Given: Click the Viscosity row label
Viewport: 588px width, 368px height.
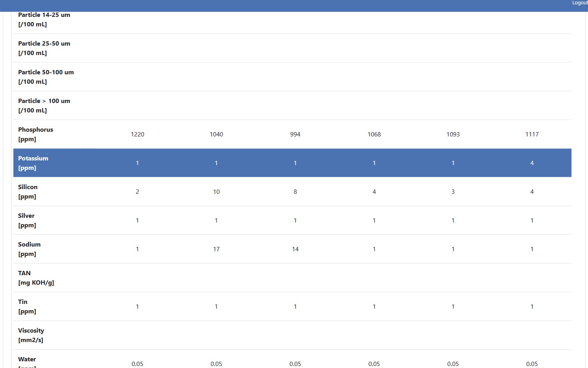Looking at the screenshot, I should (x=31, y=335).
